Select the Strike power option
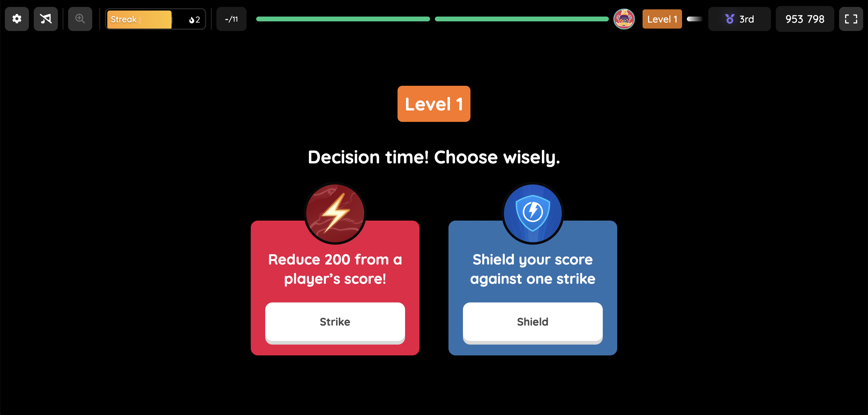Screen dimensions: 868x415 pos(334,321)
